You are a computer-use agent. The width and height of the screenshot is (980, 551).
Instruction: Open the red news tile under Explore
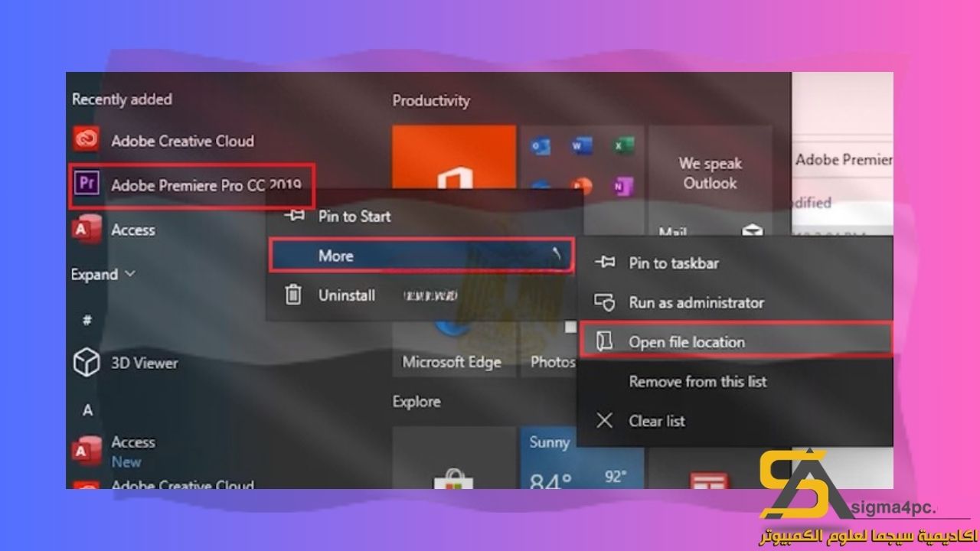(x=709, y=469)
